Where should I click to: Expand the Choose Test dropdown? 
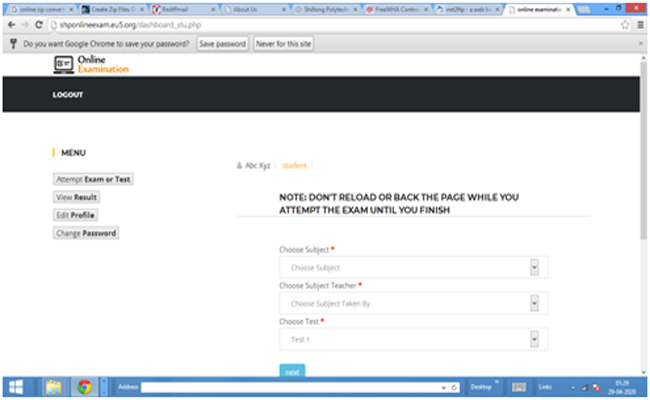point(413,339)
